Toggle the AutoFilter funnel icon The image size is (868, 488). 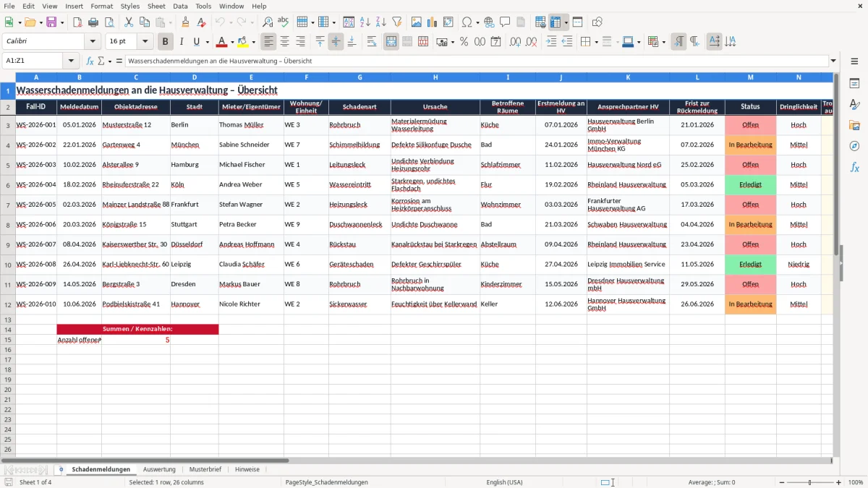[x=396, y=22]
